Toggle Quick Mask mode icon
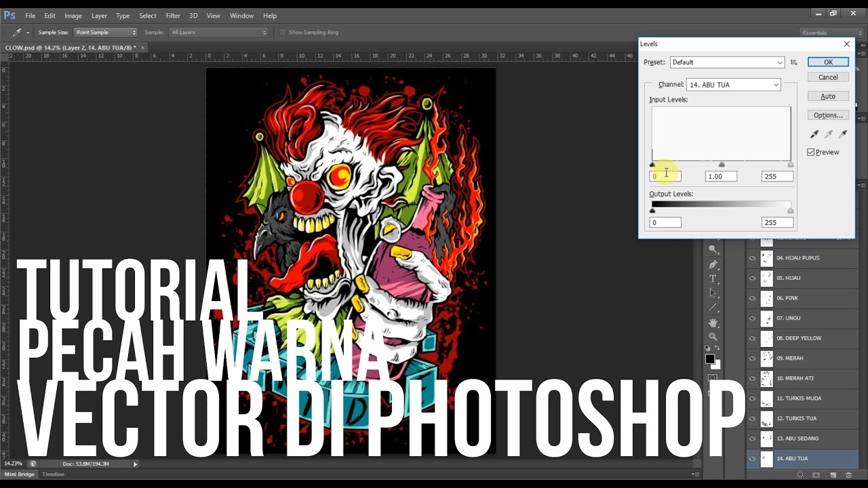This screenshot has height=488, width=868. pos(713,378)
